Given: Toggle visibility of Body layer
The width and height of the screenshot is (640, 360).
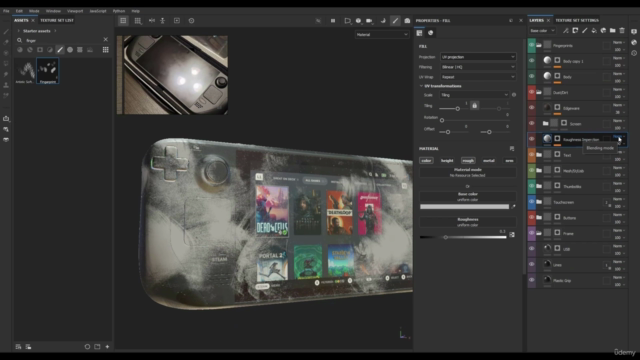Looking at the screenshot, I should 531,76.
